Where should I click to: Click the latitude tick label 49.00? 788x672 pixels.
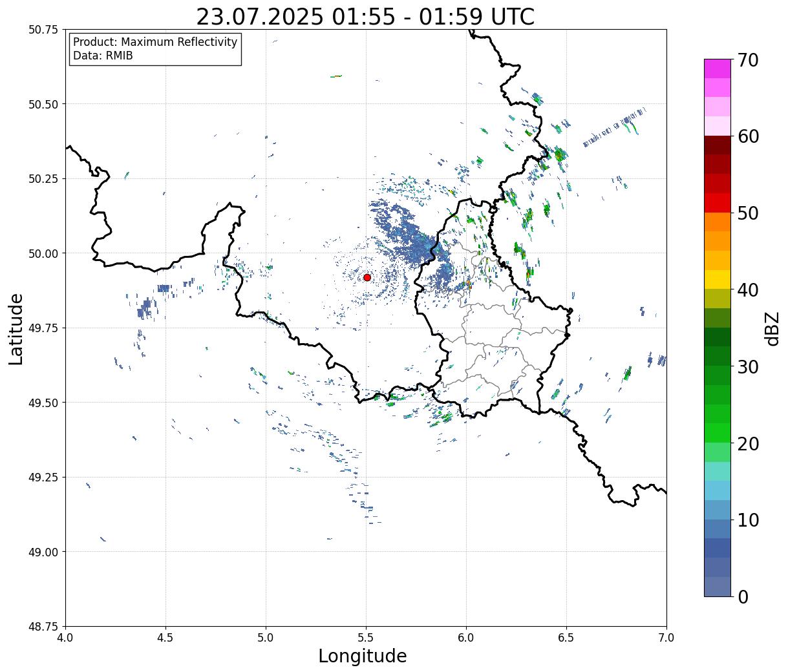click(x=43, y=552)
